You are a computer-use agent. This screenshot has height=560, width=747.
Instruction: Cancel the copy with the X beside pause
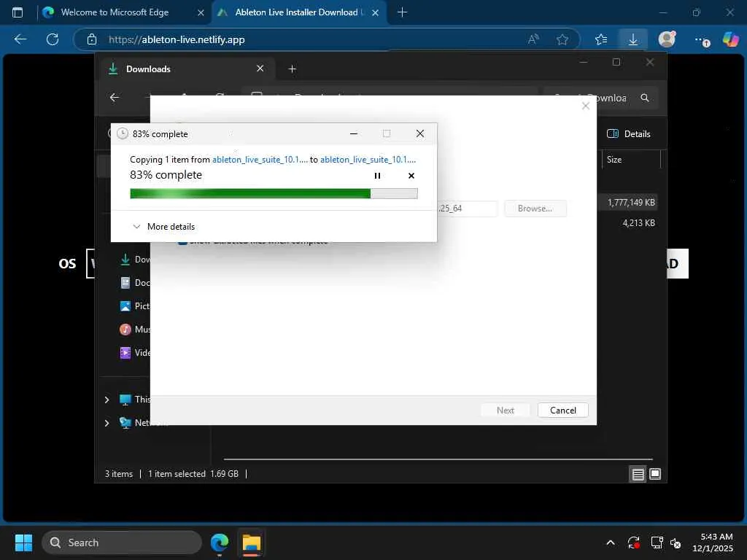coord(411,176)
